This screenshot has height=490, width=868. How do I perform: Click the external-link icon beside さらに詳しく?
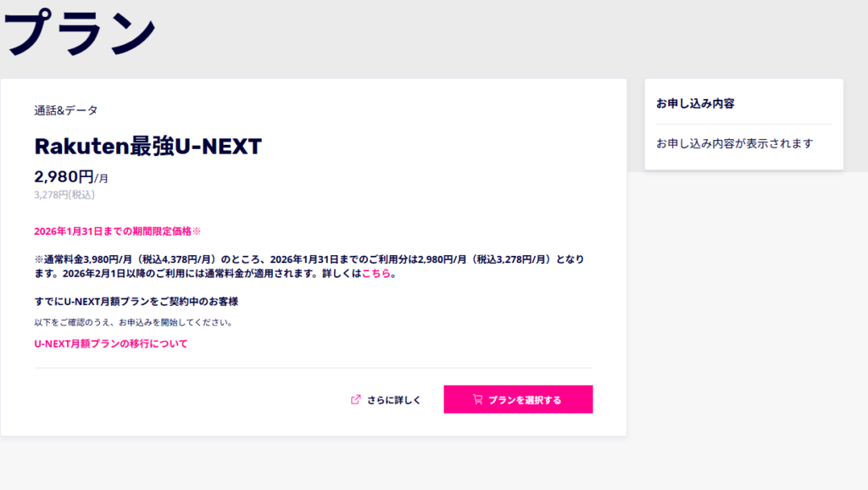coord(356,400)
